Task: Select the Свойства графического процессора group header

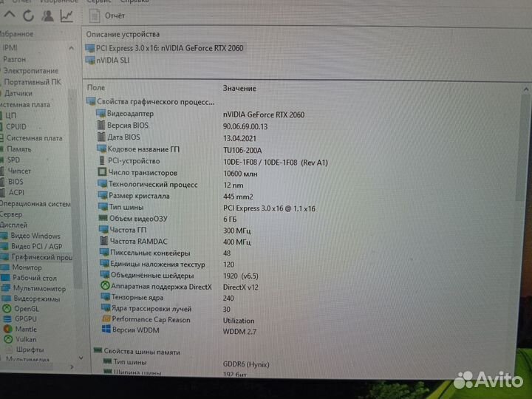Action: 150,101
